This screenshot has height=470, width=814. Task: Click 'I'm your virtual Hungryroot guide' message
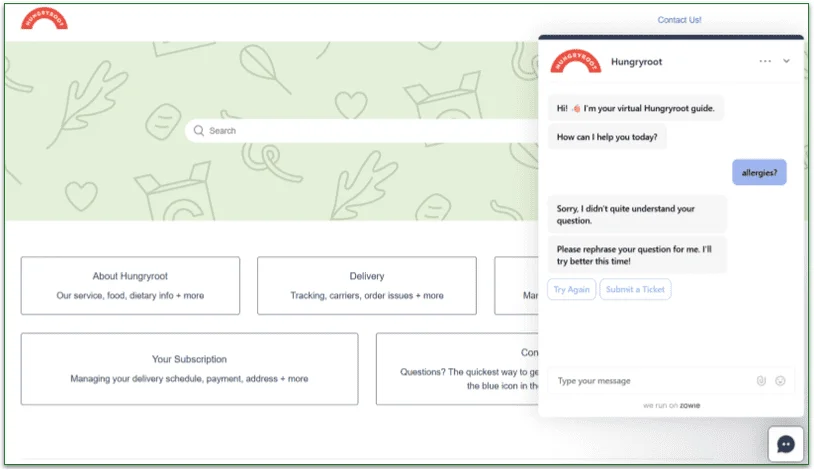[x=635, y=108]
